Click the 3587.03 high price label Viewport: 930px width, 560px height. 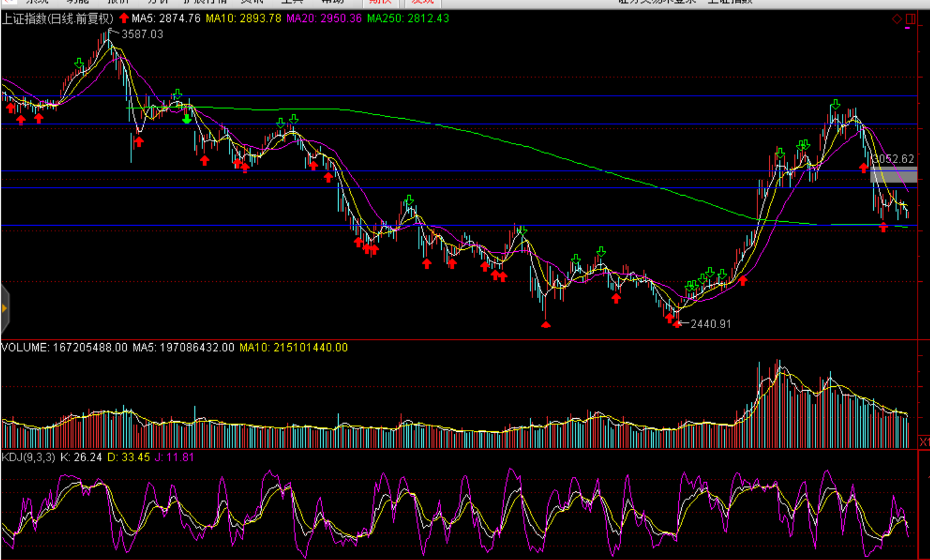[142, 34]
